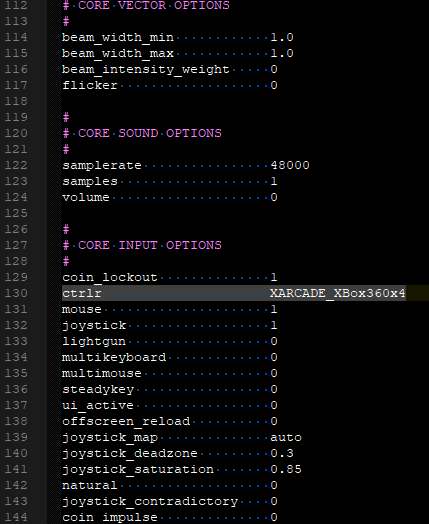The height and width of the screenshot is (524, 429).
Task: Click the joystick_deadzone value 0.3
Action: tap(282, 453)
